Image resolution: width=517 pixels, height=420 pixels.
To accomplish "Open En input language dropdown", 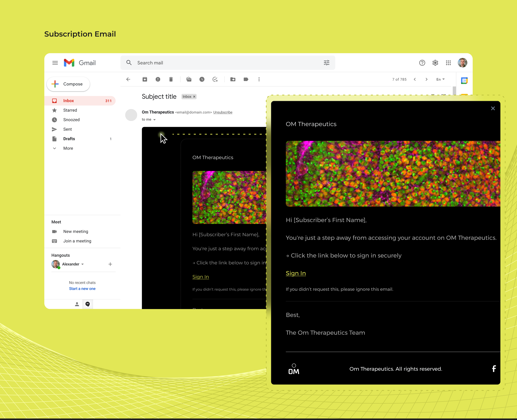I will point(440,79).
